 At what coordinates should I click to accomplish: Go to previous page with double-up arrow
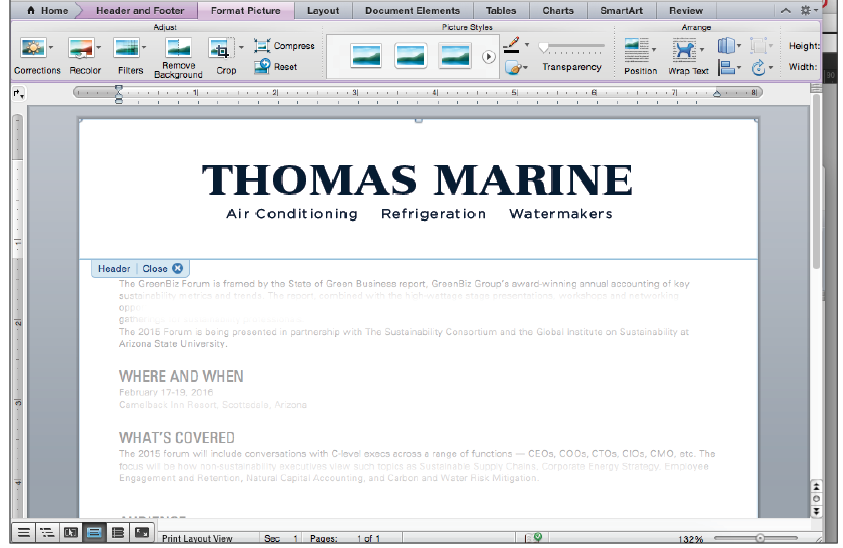[816, 486]
